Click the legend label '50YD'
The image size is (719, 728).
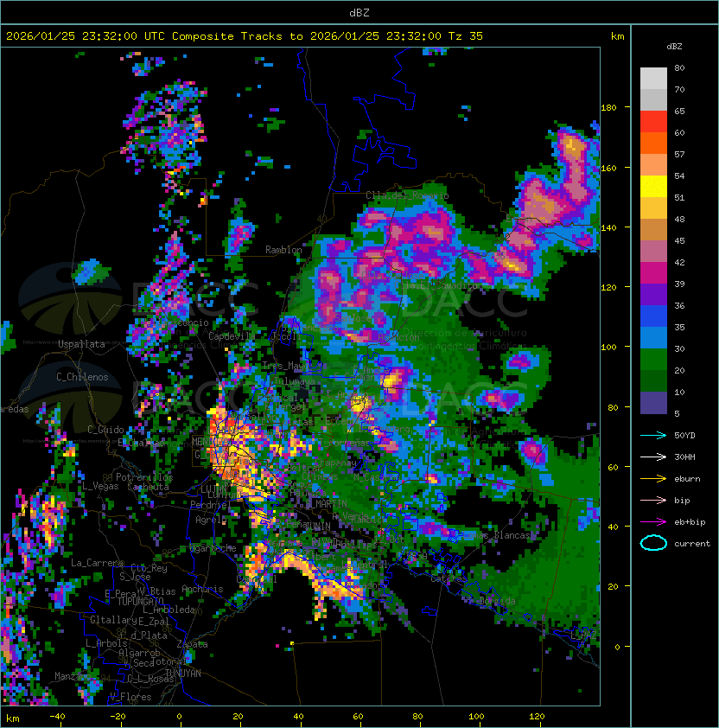click(684, 436)
